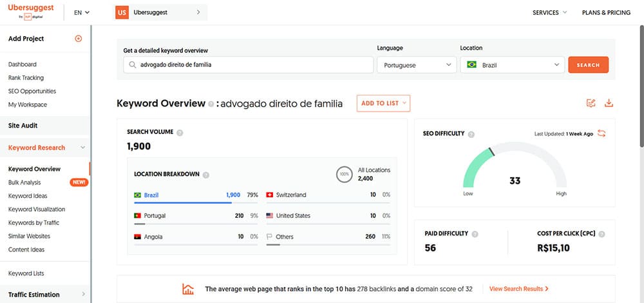644x303 pixels.
Task: Open Site Audit in the sidebar
Action: [23, 126]
